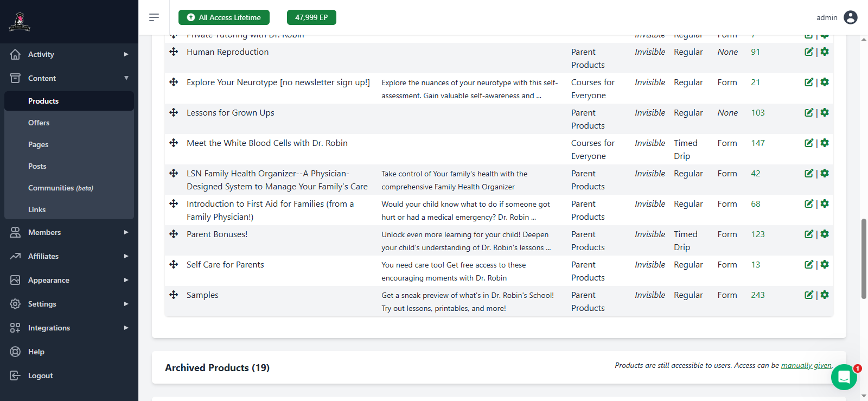Click the vertical page scrollbar thumb
This screenshot has height=401, width=868.
(864, 258)
